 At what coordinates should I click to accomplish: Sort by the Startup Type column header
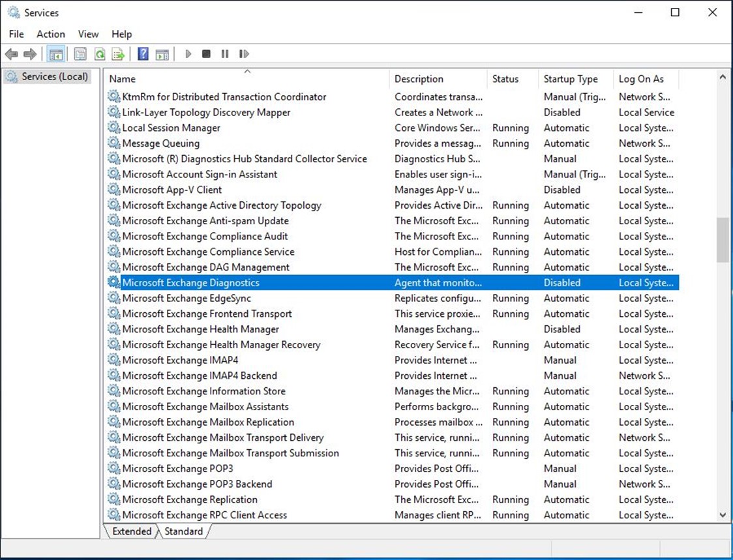click(x=575, y=79)
